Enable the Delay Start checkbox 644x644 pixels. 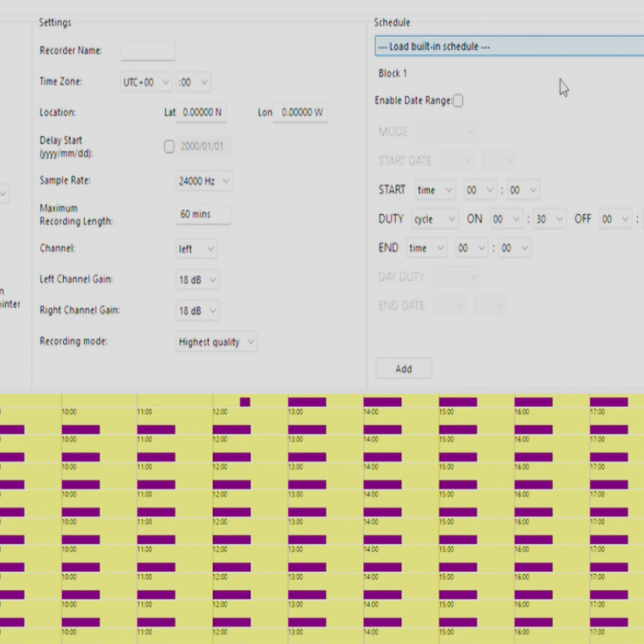[169, 147]
